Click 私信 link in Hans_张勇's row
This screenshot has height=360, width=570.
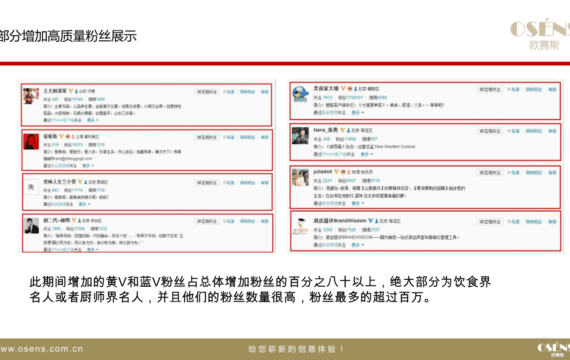514,131
